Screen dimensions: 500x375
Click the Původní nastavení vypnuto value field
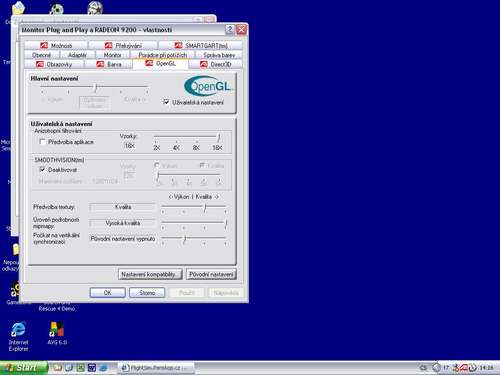[122, 239]
